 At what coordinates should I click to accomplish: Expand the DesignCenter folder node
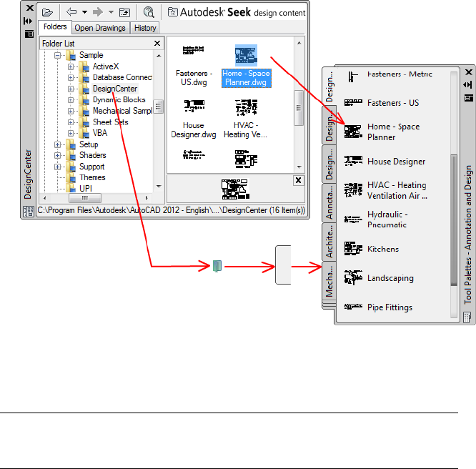coord(71,89)
